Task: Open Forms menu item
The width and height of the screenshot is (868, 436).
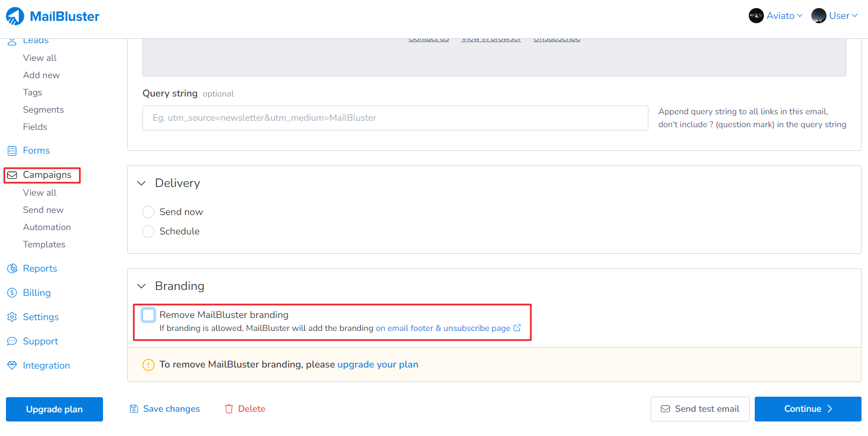Action: 36,151
